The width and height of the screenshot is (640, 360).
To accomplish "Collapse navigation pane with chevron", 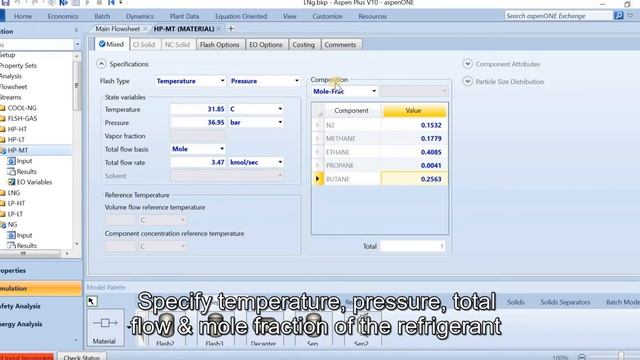I will point(76,31).
